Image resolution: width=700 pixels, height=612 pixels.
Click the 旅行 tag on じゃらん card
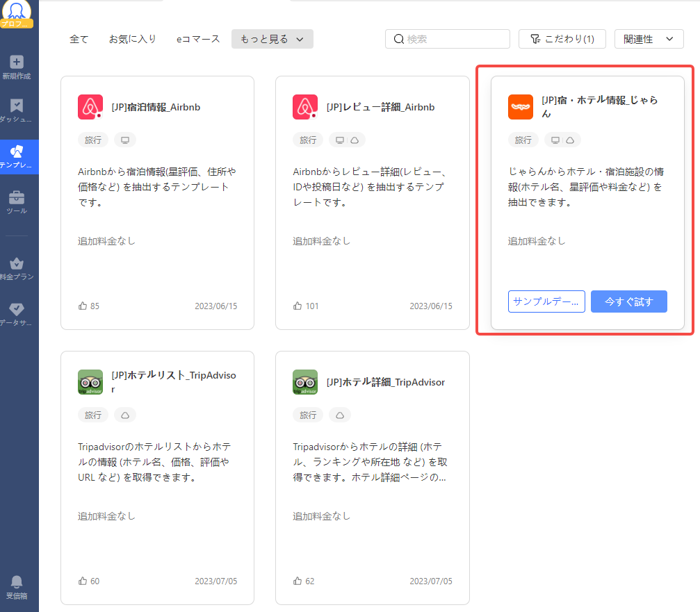[523, 140]
